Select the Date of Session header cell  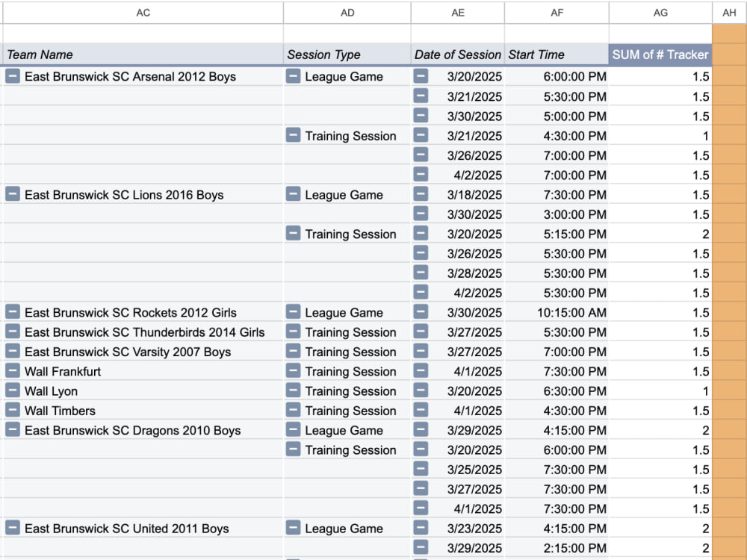pos(458,55)
